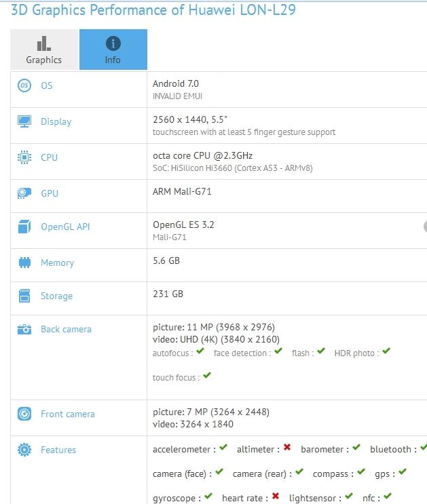Click the Front camera lens icon
Viewport: 427px width, 504px height.
[24, 414]
